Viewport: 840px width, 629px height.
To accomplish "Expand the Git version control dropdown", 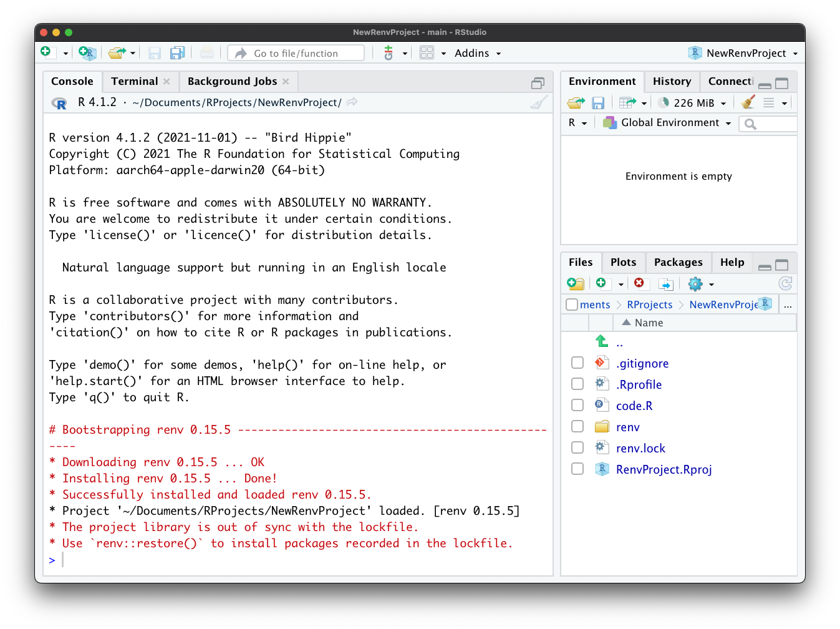I will coord(405,54).
